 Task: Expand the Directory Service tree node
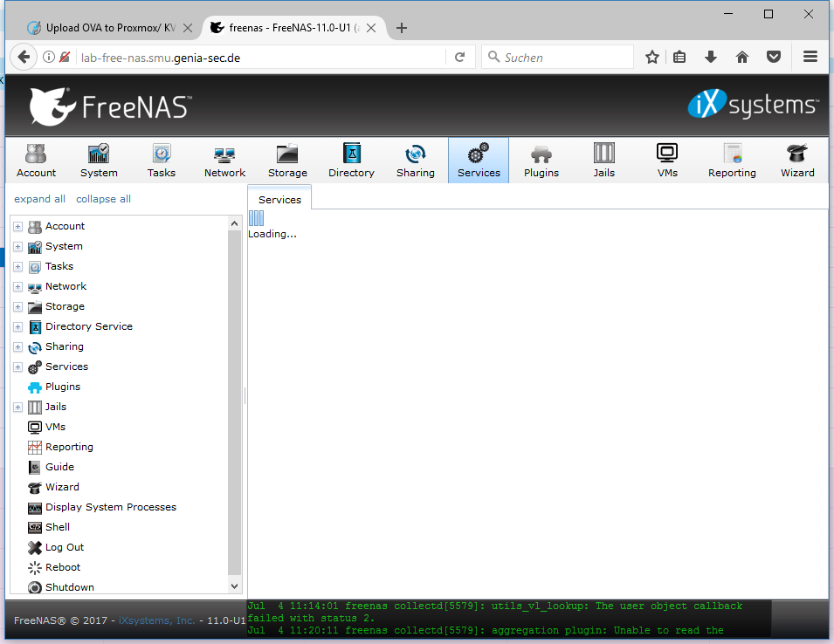tap(17, 326)
